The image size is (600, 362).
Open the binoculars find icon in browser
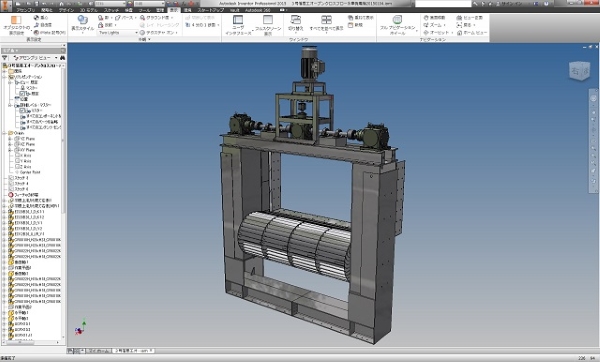[x=62, y=58]
